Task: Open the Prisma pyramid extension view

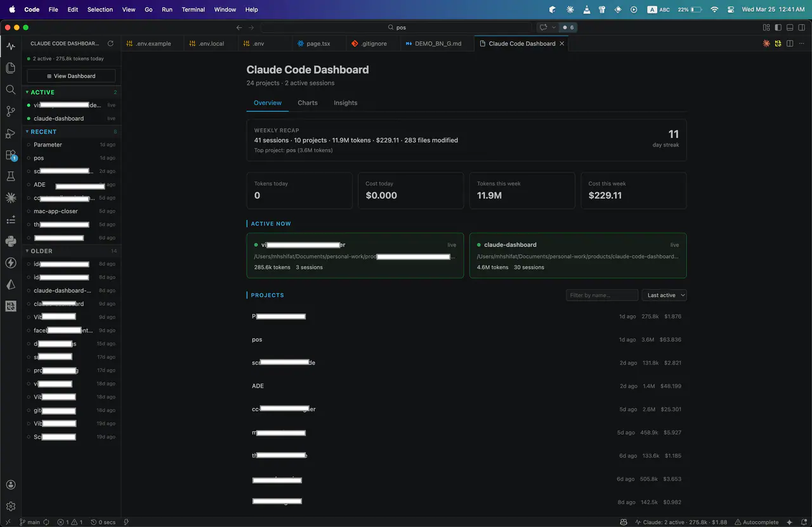Action: (10, 284)
